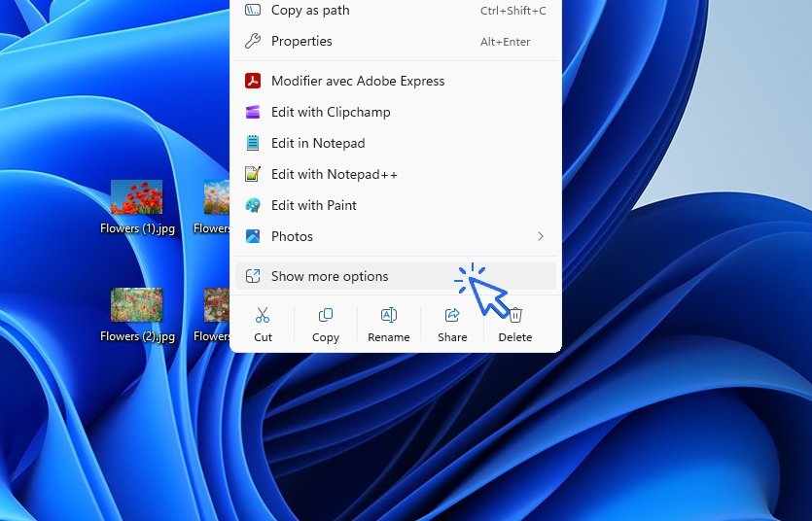Image resolution: width=812 pixels, height=521 pixels.
Task: Select the Flowers (1).jpg thumbnail
Action: coord(136,197)
